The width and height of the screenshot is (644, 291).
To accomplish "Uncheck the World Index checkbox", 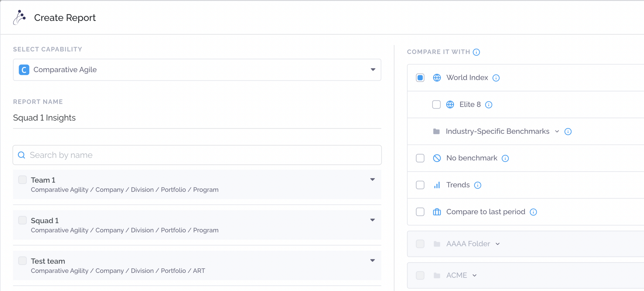I will point(420,78).
